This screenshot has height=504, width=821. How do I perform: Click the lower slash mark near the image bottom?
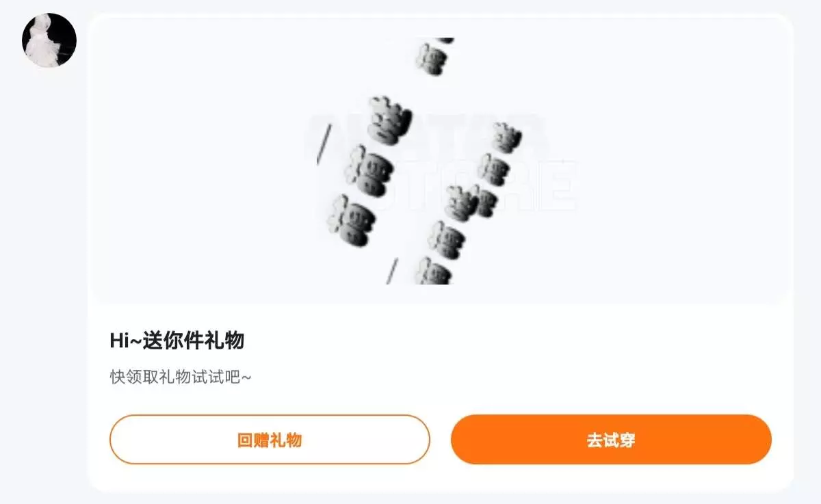point(392,270)
